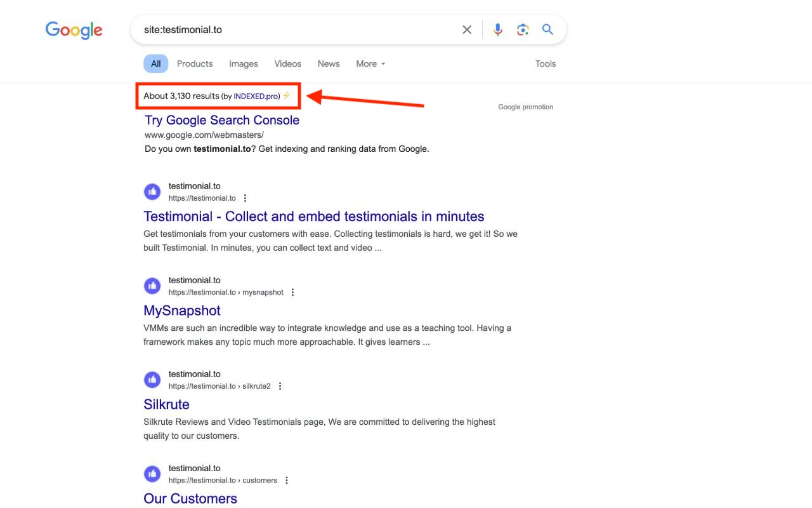
Task: Click the Google promotion label
Action: pos(525,107)
